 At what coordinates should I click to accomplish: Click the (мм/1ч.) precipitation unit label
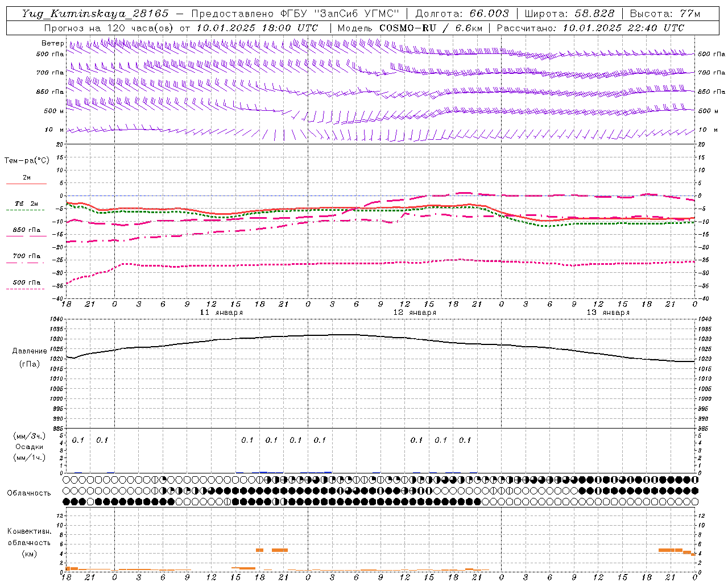[30, 458]
